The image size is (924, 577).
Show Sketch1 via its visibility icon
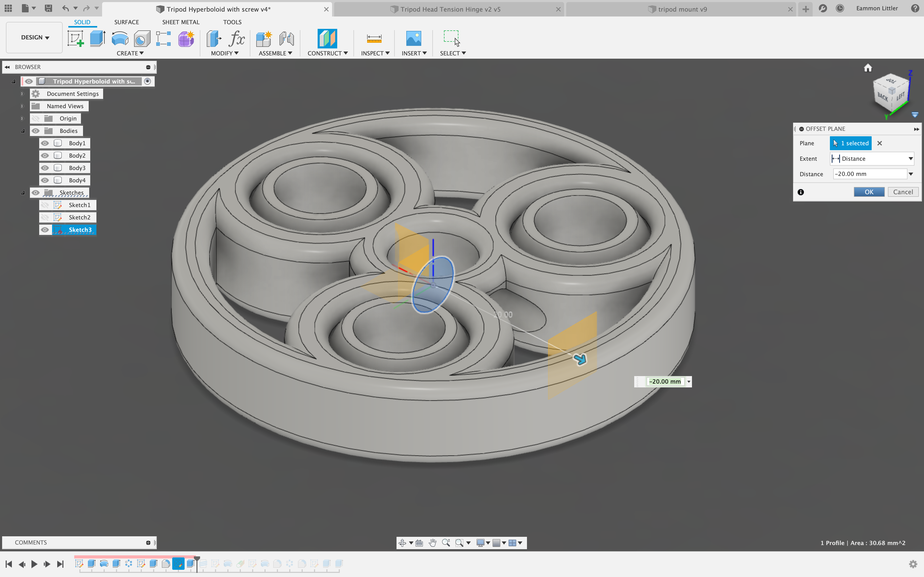pos(45,205)
